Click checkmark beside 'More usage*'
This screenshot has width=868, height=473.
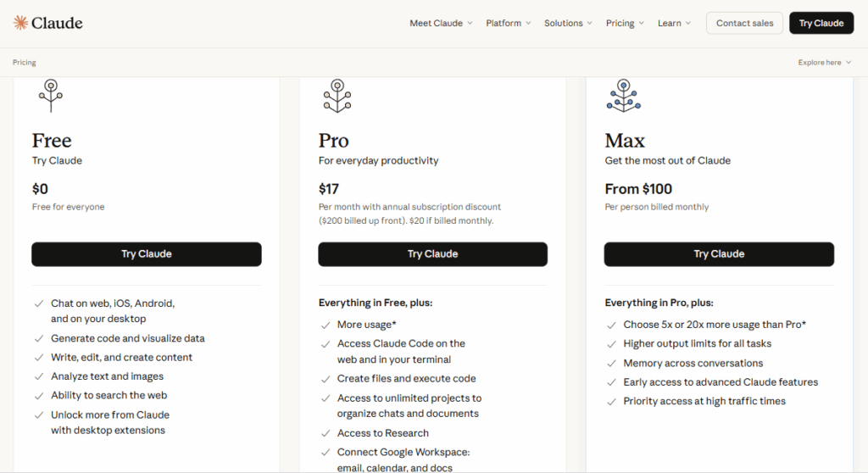coord(325,326)
